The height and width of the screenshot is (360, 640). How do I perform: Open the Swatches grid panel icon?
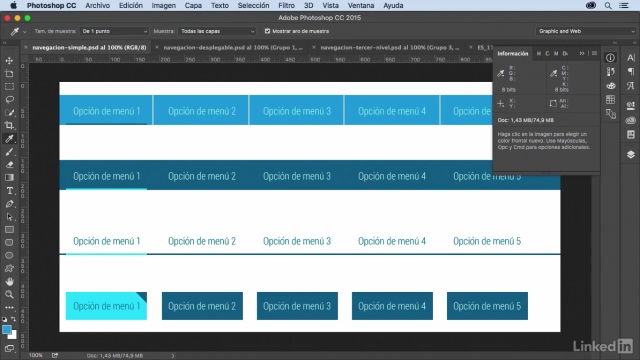point(610,99)
